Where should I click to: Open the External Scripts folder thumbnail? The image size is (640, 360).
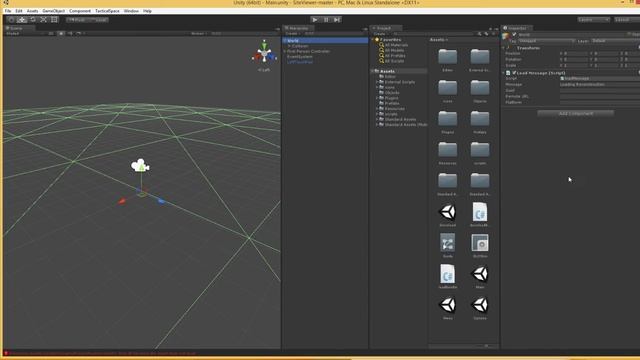pos(480,57)
